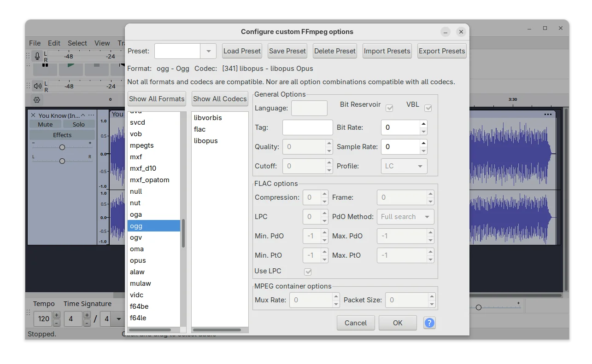Open the blue help question mark
The width and height of the screenshot is (592, 364).
pyautogui.click(x=429, y=323)
